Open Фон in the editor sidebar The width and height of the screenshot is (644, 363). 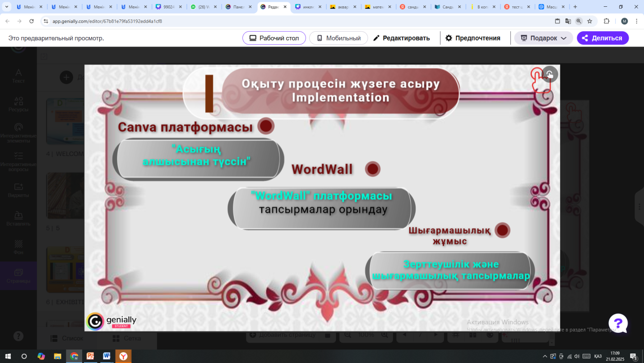19,248
